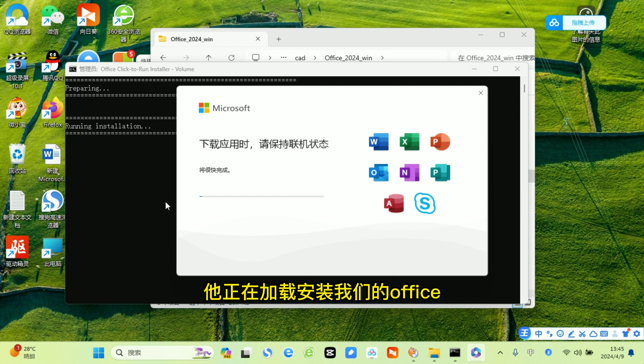Image resolution: width=644 pixels, height=364 pixels.
Task: Open File Explorer from taskbar
Action: click(x=434, y=353)
